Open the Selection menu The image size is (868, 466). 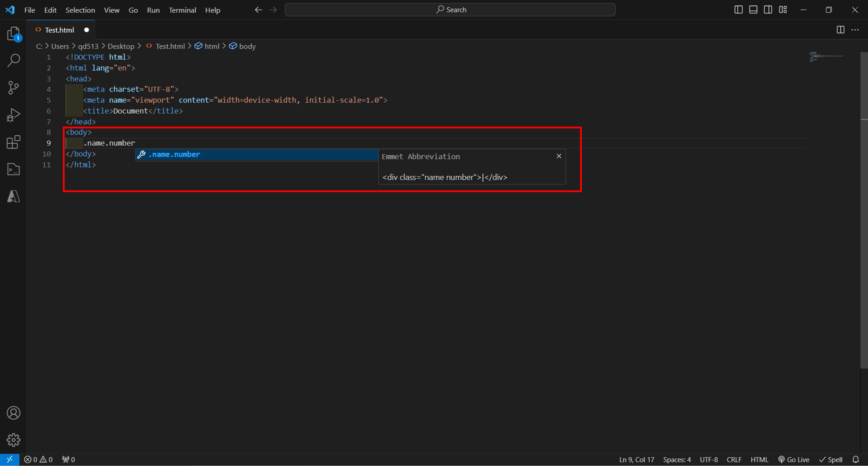pyautogui.click(x=80, y=10)
